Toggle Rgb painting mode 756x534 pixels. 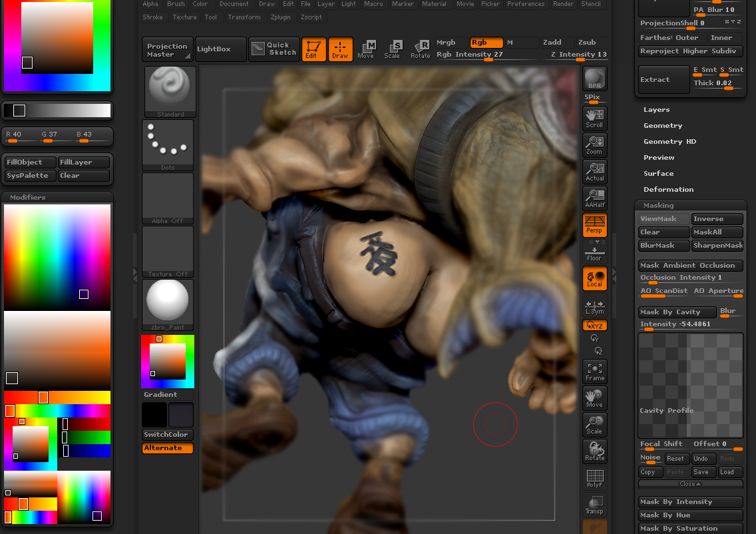pyautogui.click(x=486, y=43)
